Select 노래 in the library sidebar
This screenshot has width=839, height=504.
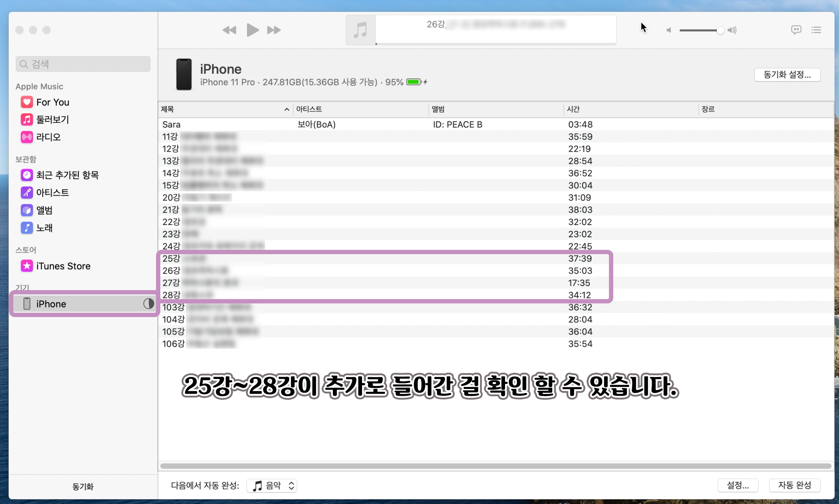[x=44, y=228]
